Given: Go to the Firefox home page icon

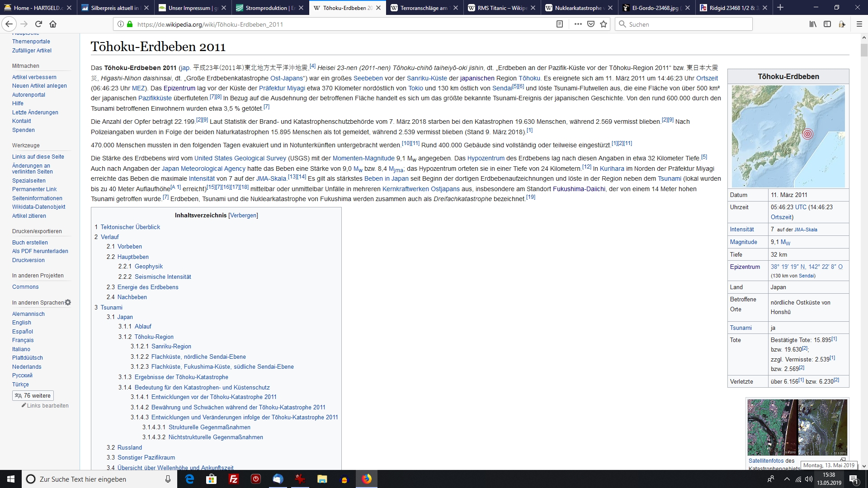Looking at the screenshot, I should pyautogui.click(x=53, y=24).
